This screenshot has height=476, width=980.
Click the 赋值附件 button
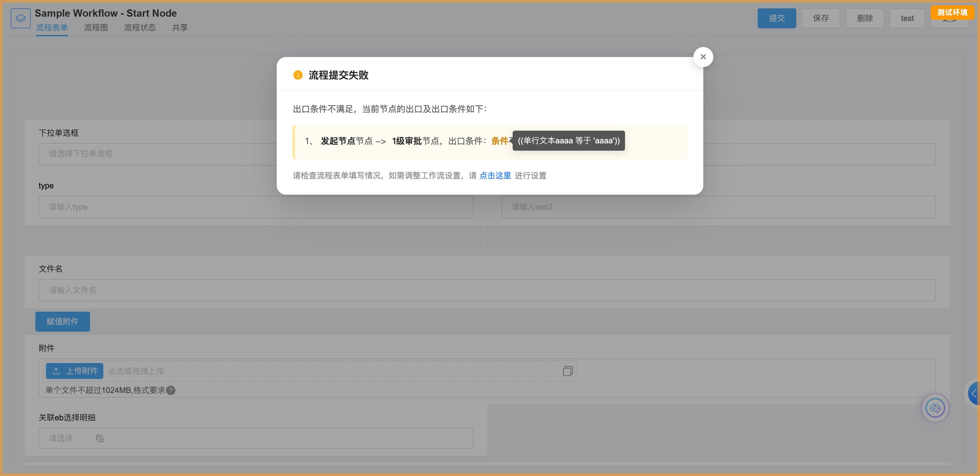coord(62,322)
